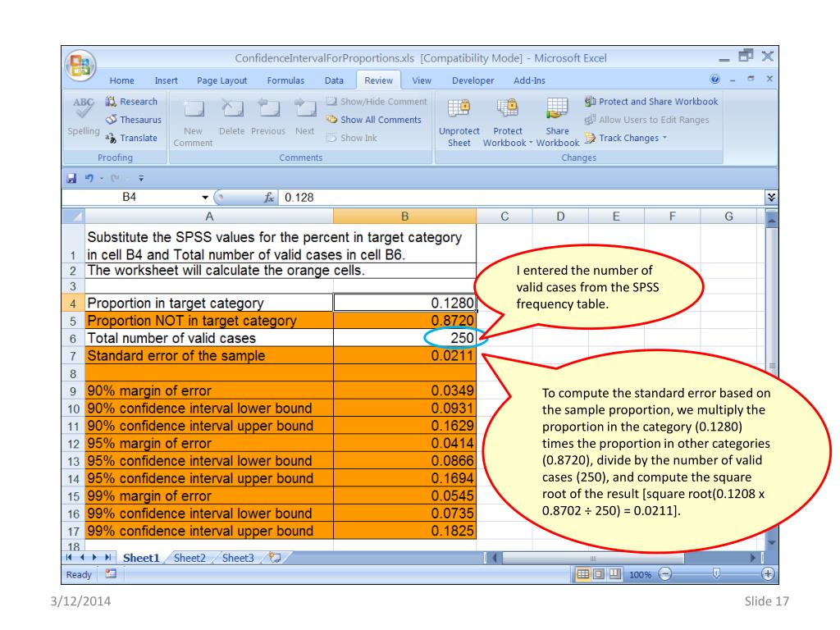This screenshot has height=630, width=840.
Task: Switch to Page Break Preview
Action: (x=614, y=574)
